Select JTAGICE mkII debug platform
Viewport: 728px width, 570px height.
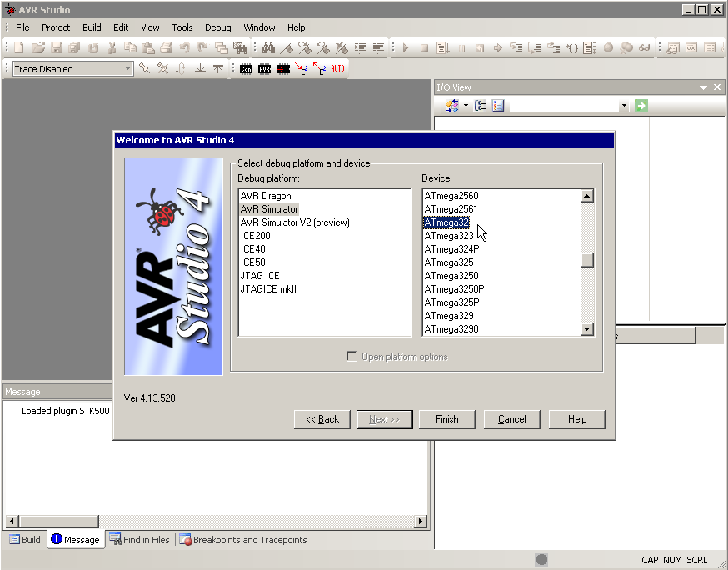click(x=268, y=289)
